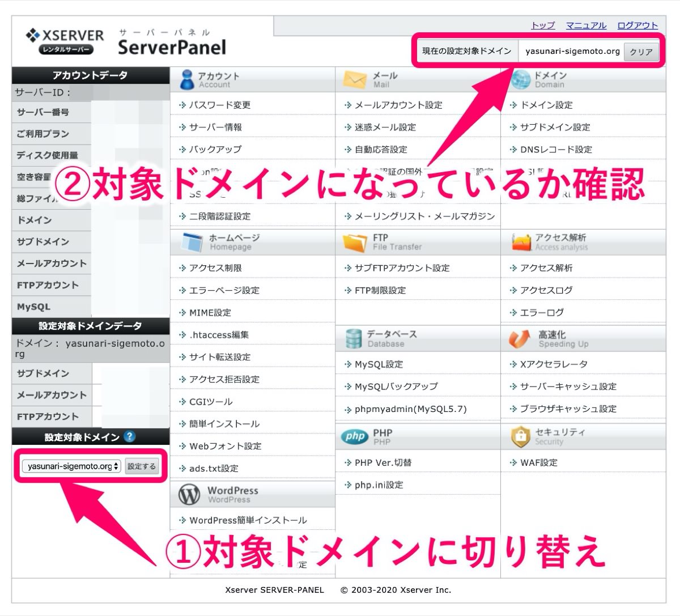Viewport: 680px width, 616px height.
Task: Click the クリア button
Action: 641,52
